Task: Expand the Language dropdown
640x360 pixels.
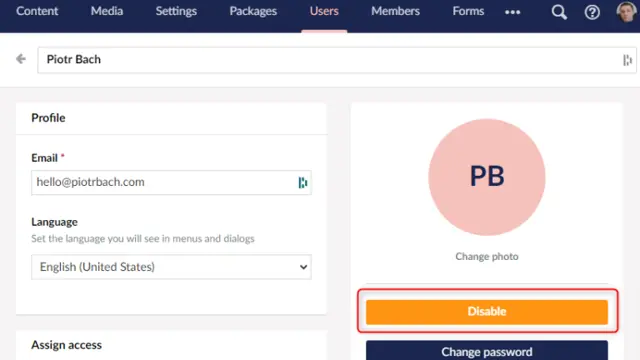Action: coord(171,267)
